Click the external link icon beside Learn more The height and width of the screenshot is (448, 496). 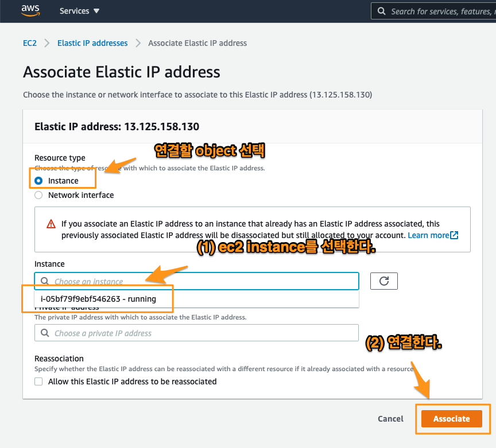(x=455, y=235)
